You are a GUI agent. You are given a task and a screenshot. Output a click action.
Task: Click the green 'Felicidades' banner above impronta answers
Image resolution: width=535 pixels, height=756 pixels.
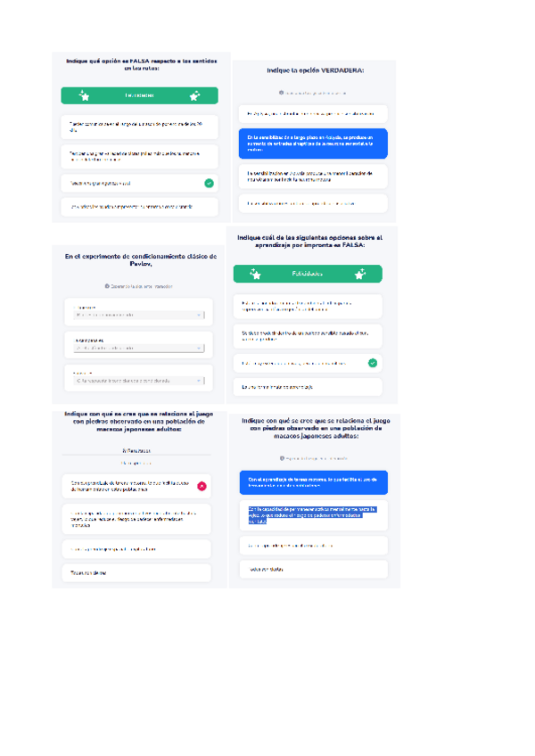tap(308, 274)
